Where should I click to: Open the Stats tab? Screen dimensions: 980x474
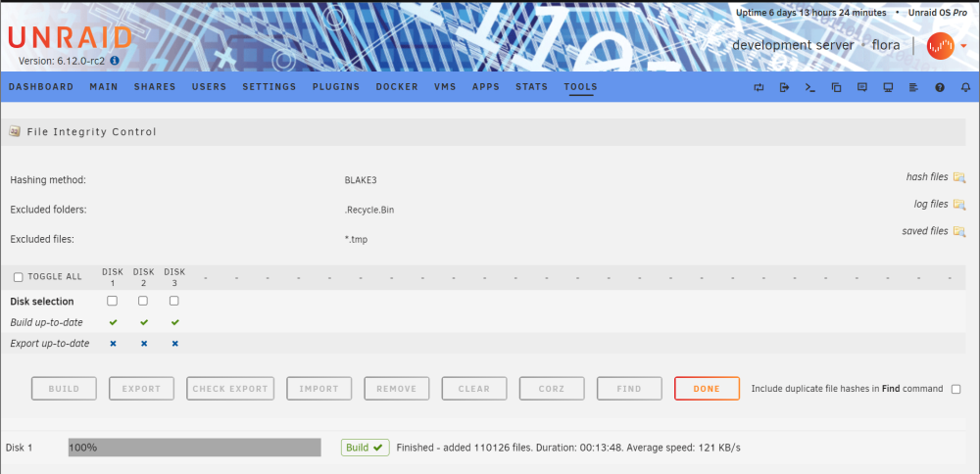click(532, 87)
